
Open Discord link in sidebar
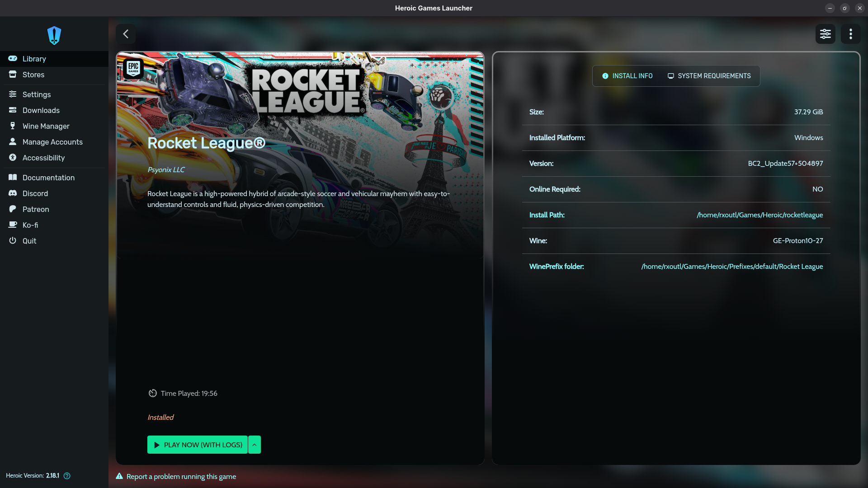coord(35,193)
